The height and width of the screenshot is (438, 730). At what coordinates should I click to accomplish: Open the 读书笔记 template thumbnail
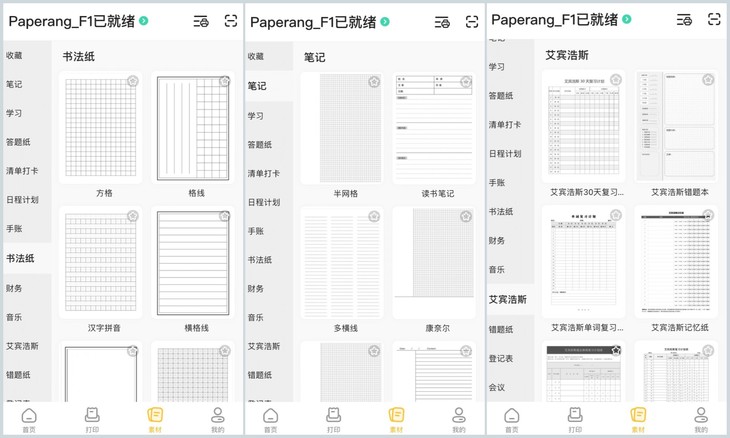pyautogui.click(x=434, y=128)
